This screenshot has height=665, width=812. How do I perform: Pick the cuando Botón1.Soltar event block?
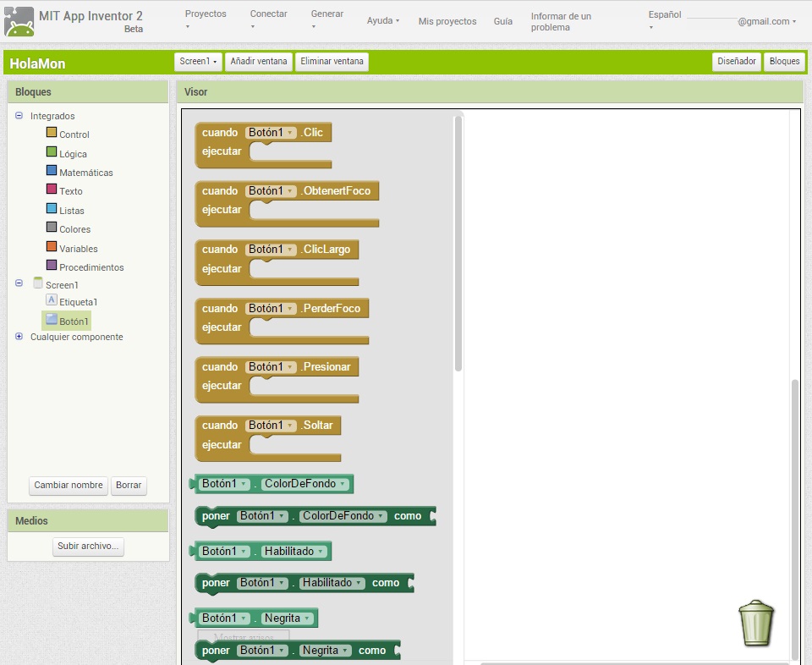pos(268,438)
